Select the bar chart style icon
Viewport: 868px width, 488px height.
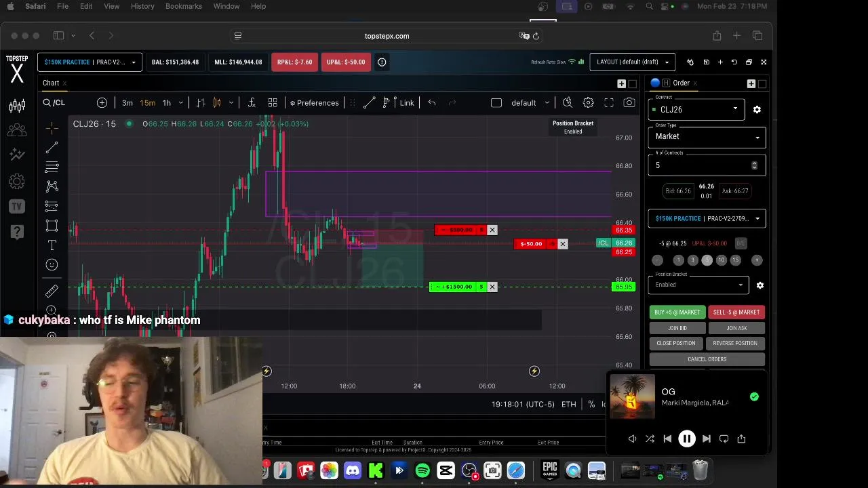[201, 103]
